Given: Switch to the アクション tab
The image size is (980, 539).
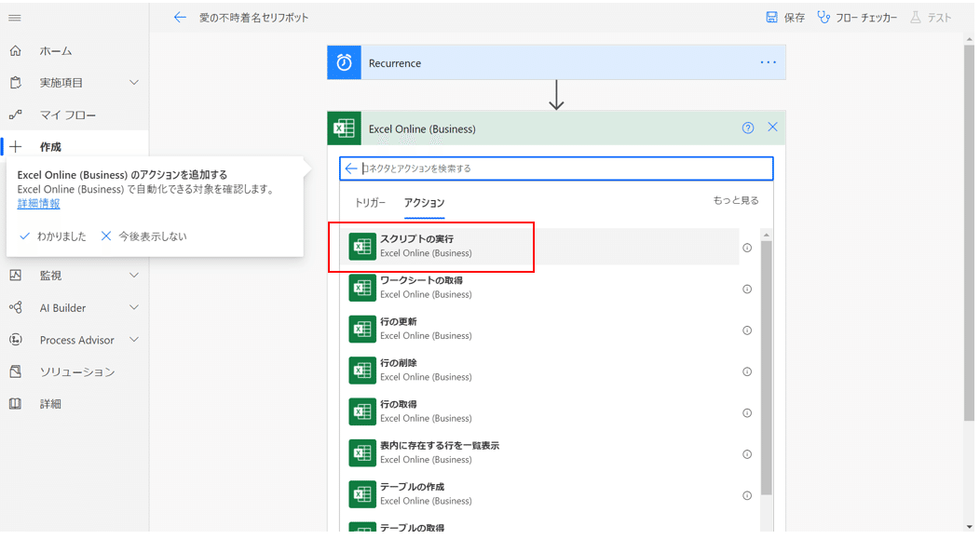Looking at the screenshot, I should [x=425, y=203].
